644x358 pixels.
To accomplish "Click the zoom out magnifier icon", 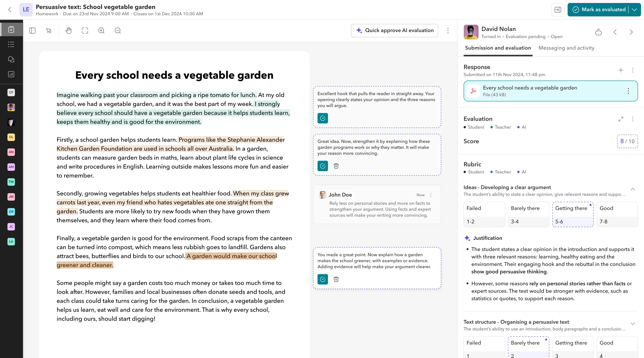I will coord(118,31).
